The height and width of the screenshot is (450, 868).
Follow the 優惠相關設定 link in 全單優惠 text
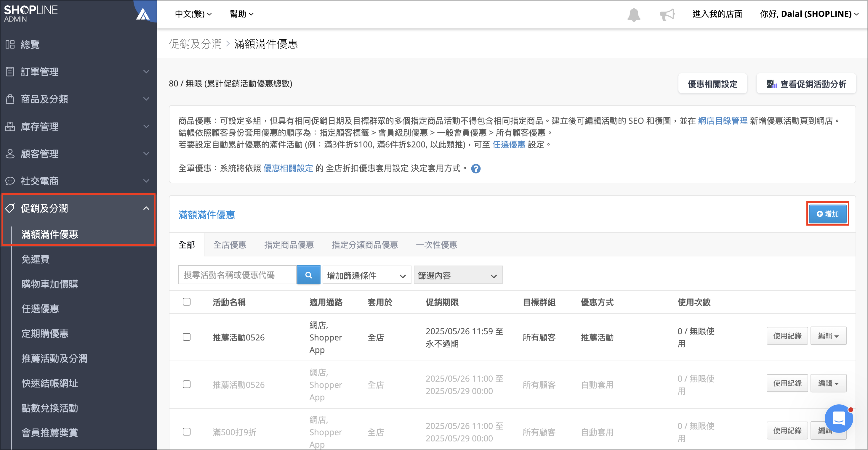point(288,168)
